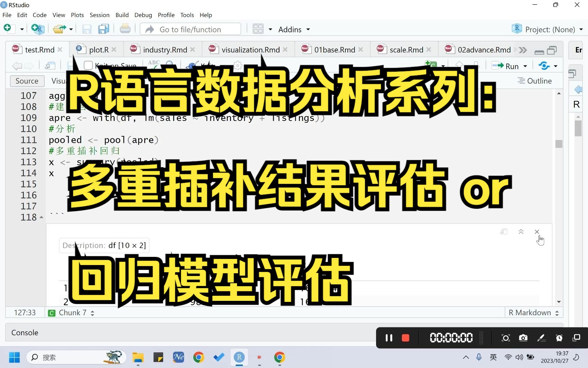Open the Chunk 7 navigation selector

click(71, 313)
